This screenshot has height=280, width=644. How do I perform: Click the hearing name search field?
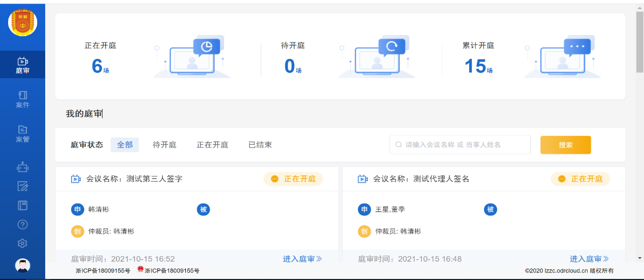point(462,145)
